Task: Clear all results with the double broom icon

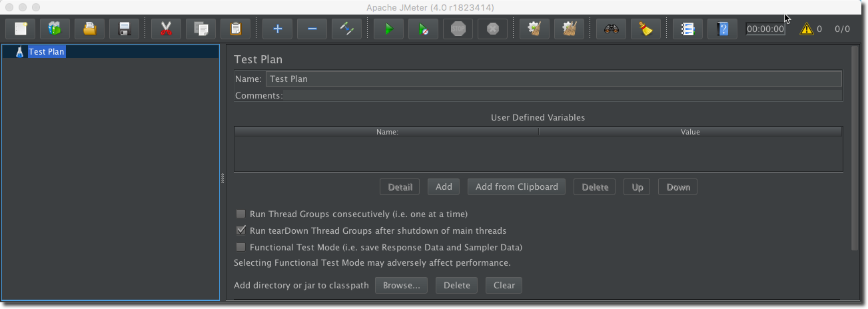Action: tap(569, 29)
